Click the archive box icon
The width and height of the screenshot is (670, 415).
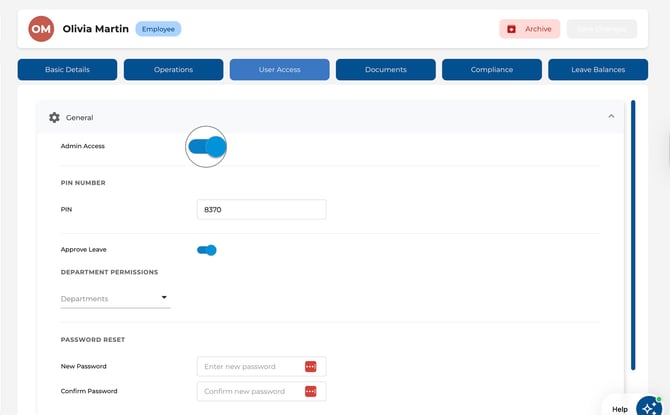tap(512, 29)
